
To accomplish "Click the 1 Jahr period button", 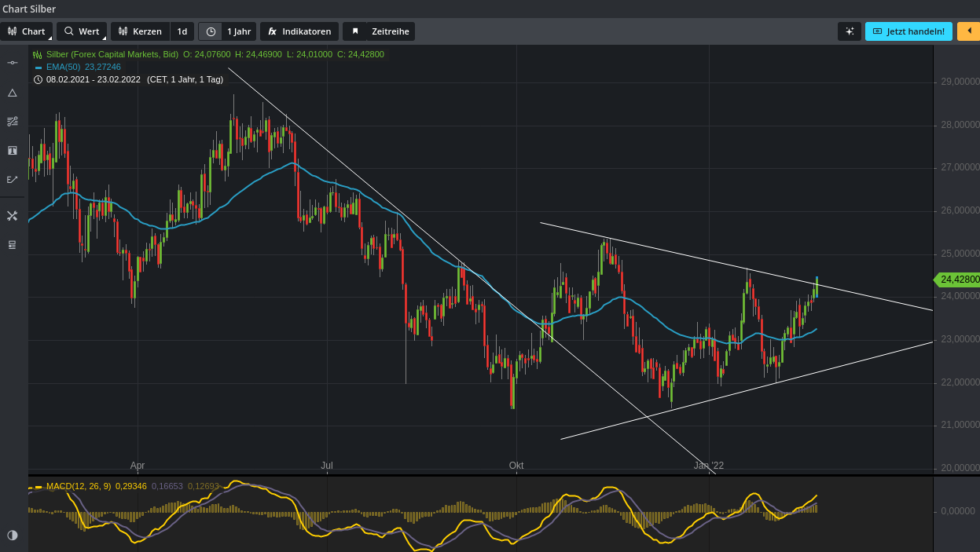I will [239, 31].
